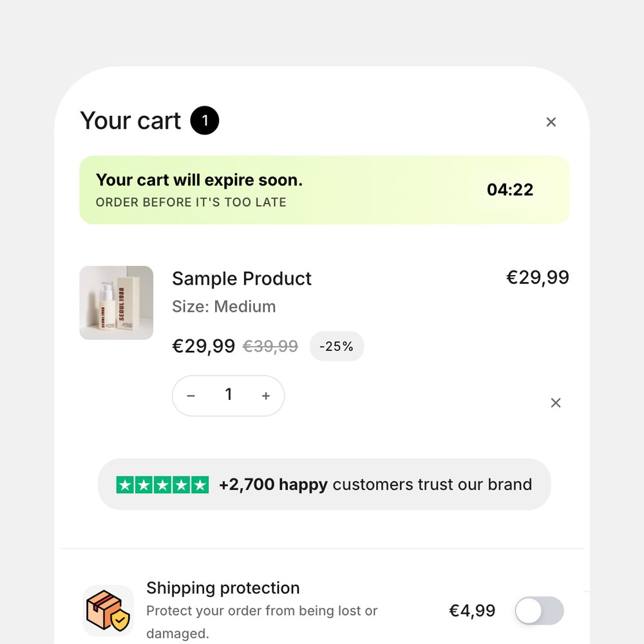Click the 04:22 countdown timer
The height and width of the screenshot is (644, 644).
[x=509, y=190]
